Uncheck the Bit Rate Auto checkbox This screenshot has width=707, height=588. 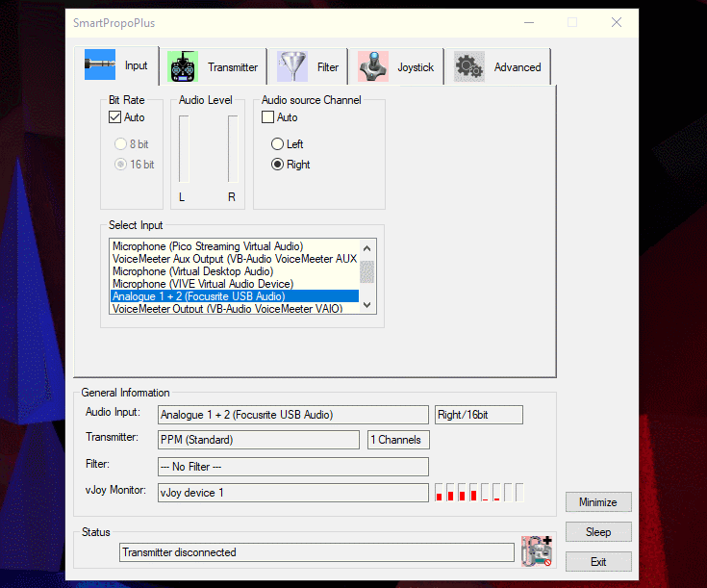(115, 117)
